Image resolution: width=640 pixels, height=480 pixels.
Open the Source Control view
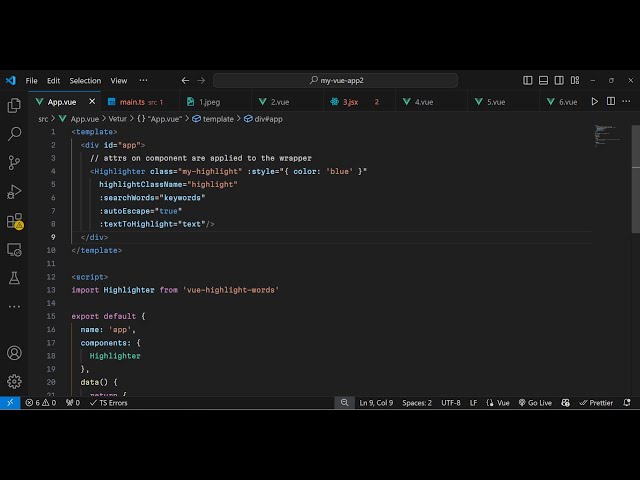tap(14, 162)
